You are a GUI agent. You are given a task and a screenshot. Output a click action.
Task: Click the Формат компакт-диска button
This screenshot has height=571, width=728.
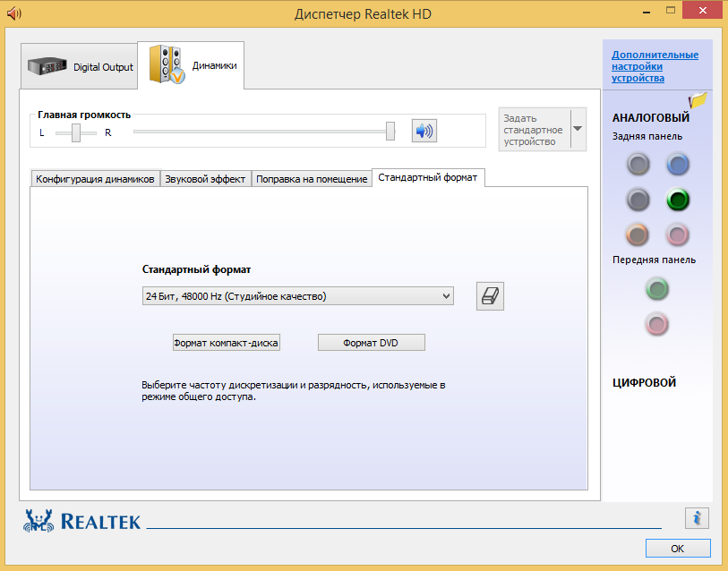pos(227,343)
